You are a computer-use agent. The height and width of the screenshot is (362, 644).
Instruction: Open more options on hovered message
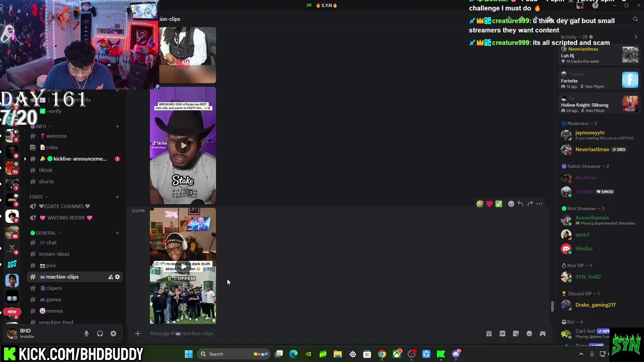pyautogui.click(x=539, y=204)
